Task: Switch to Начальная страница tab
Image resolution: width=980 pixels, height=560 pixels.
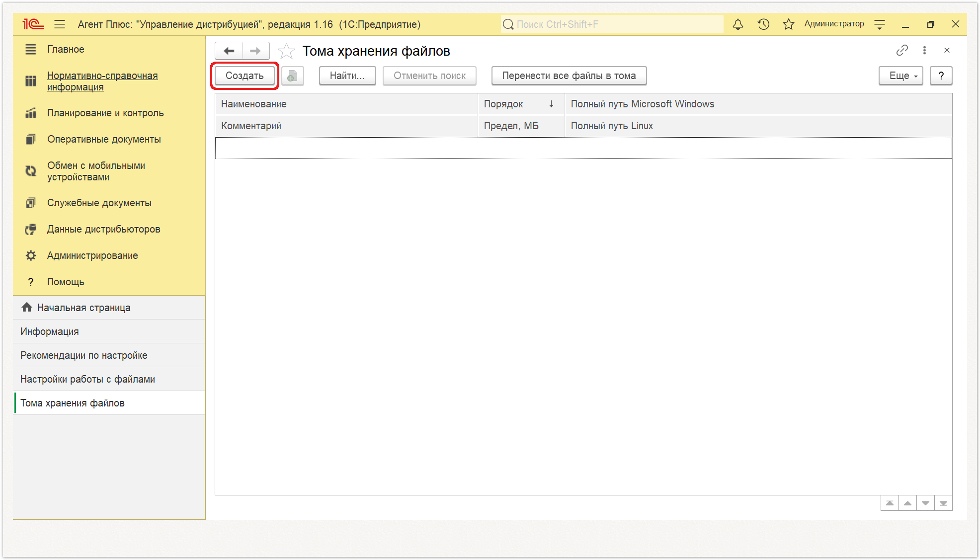Action: (109, 308)
